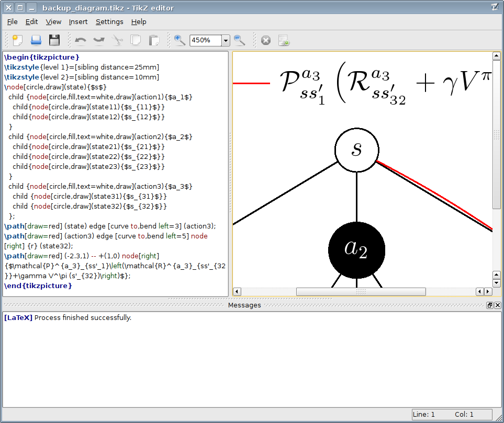Float the Messages panel
Screen dimensions: 504x423
tap(489, 305)
